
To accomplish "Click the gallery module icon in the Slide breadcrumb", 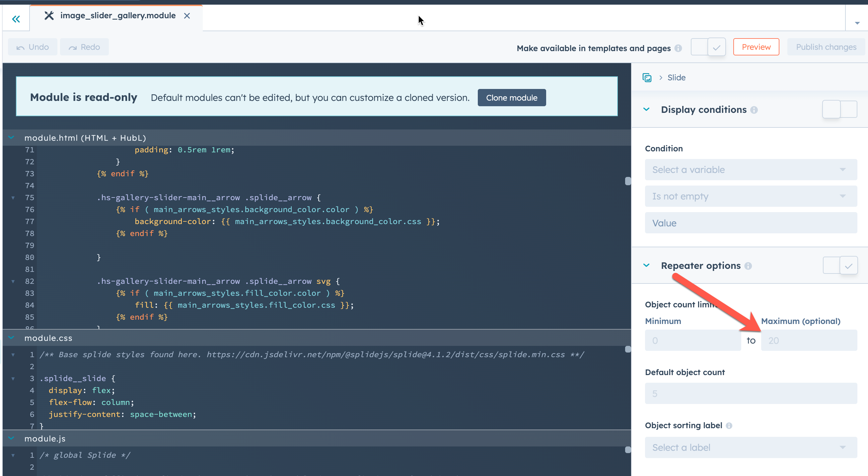I will point(647,77).
